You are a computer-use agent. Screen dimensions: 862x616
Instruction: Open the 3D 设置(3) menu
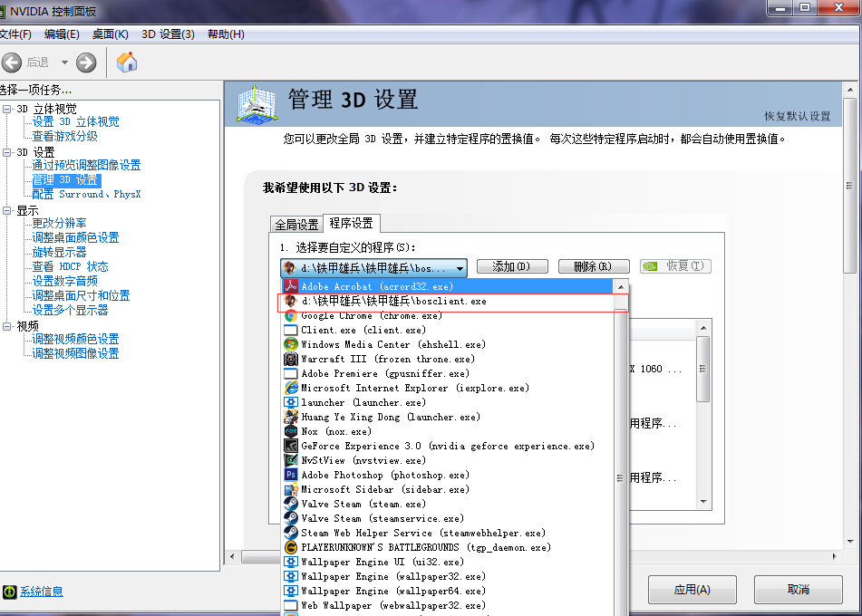click(169, 34)
